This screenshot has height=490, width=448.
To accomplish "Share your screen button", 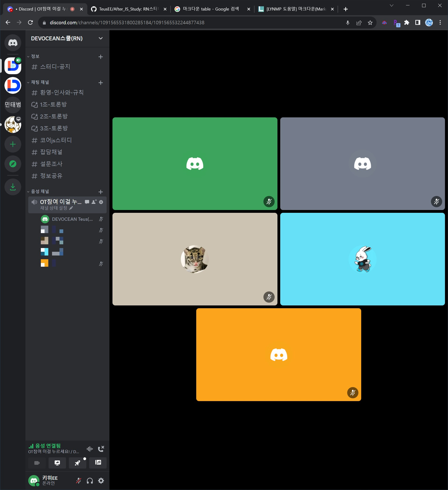I will coord(57,463).
